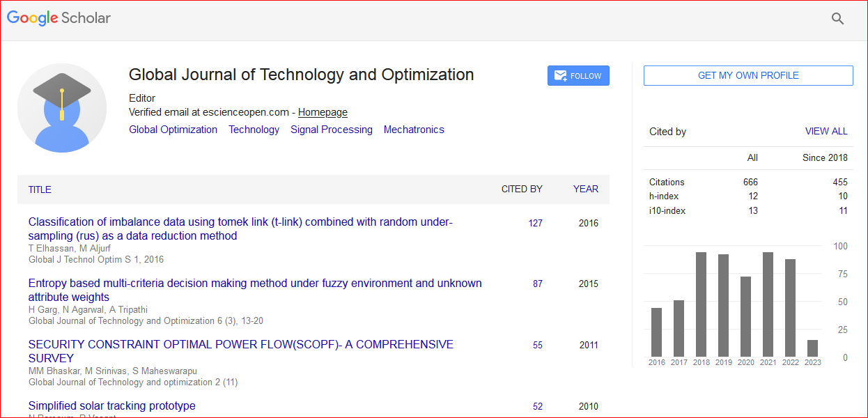868x418 pixels.
Task: Sort articles by Title column header
Action: [x=40, y=189]
